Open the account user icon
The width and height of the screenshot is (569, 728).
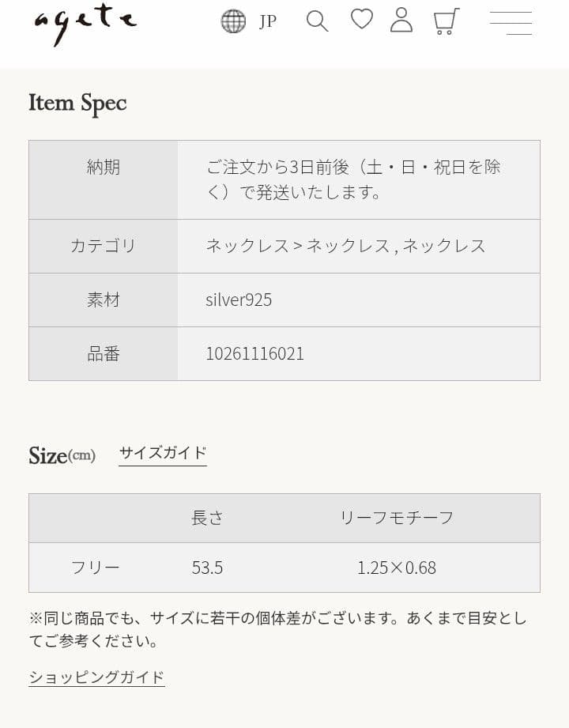[x=401, y=20]
